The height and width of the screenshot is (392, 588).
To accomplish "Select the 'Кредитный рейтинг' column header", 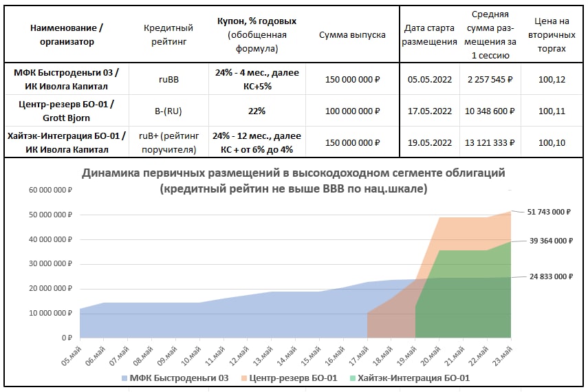I will pos(168,34).
